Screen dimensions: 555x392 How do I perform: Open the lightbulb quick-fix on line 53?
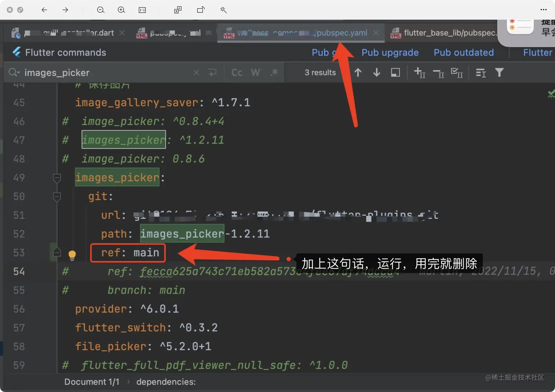72,255
